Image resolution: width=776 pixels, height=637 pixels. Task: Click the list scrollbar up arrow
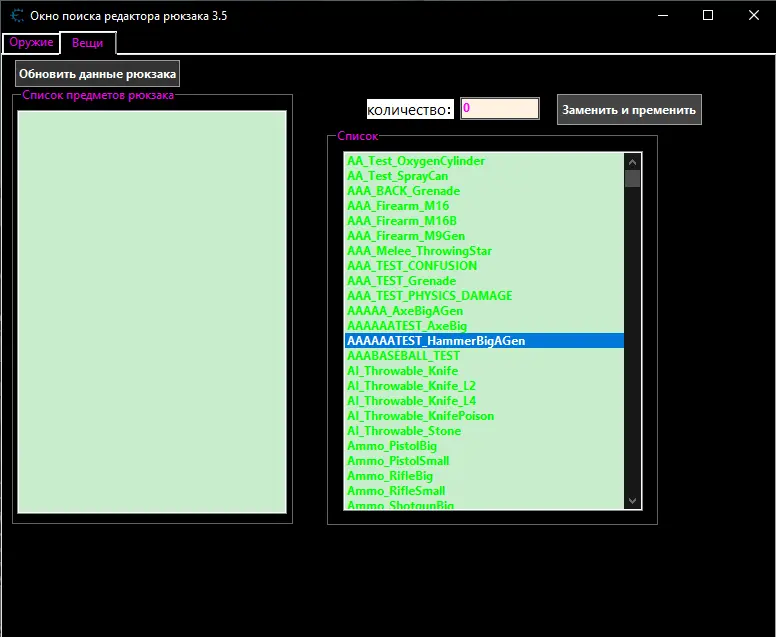click(x=632, y=161)
